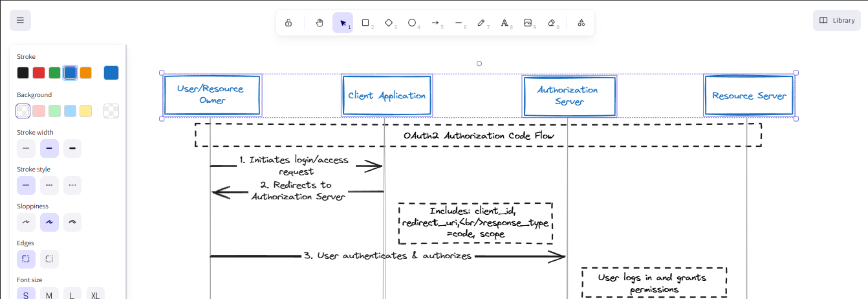Select the Pencil freedraw tool
The image size is (868, 299).
coord(482,23)
